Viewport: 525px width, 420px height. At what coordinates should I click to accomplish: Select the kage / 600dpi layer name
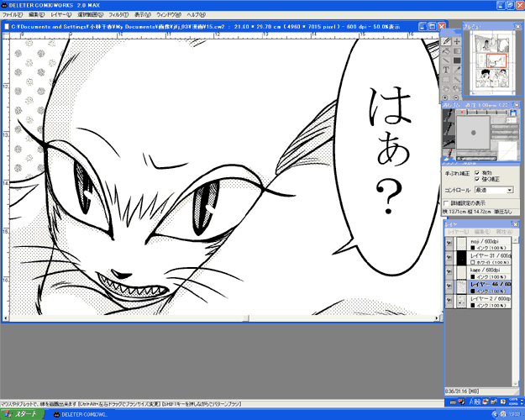[486, 270]
